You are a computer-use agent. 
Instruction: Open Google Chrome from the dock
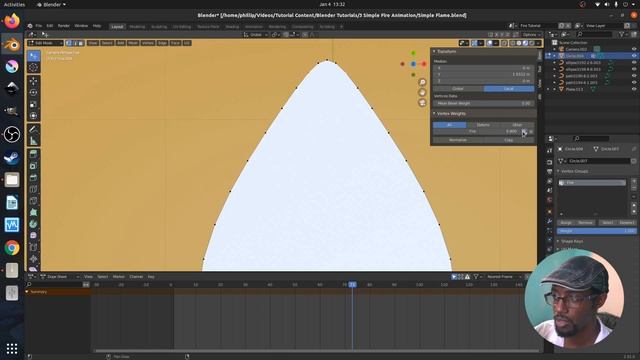[x=12, y=247]
